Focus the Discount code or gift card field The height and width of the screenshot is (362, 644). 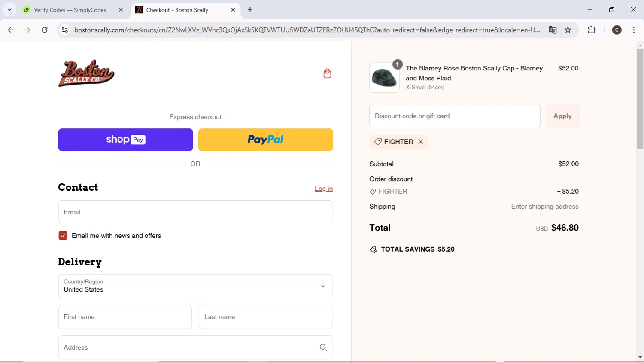[455, 116]
